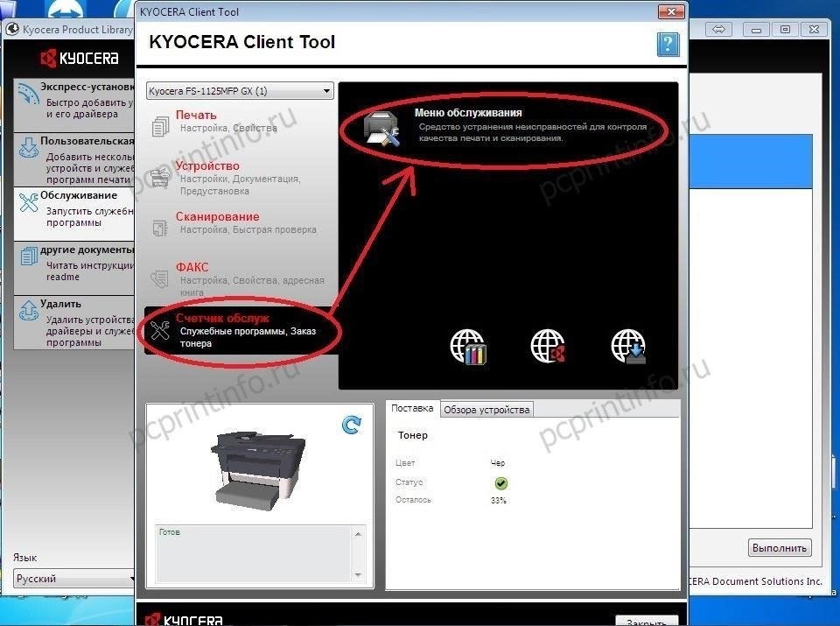Screen dimensions: 840x626
Task: Click the FS-1125MFP printer image
Action: (257, 470)
